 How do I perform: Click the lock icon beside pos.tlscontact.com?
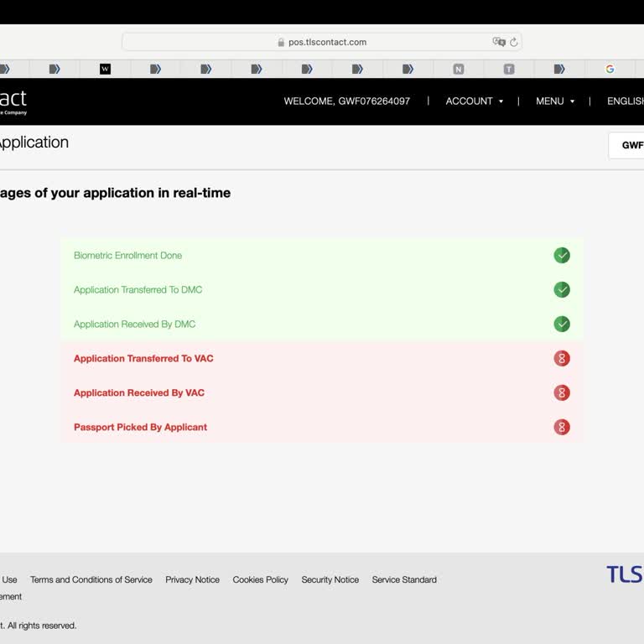(281, 42)
